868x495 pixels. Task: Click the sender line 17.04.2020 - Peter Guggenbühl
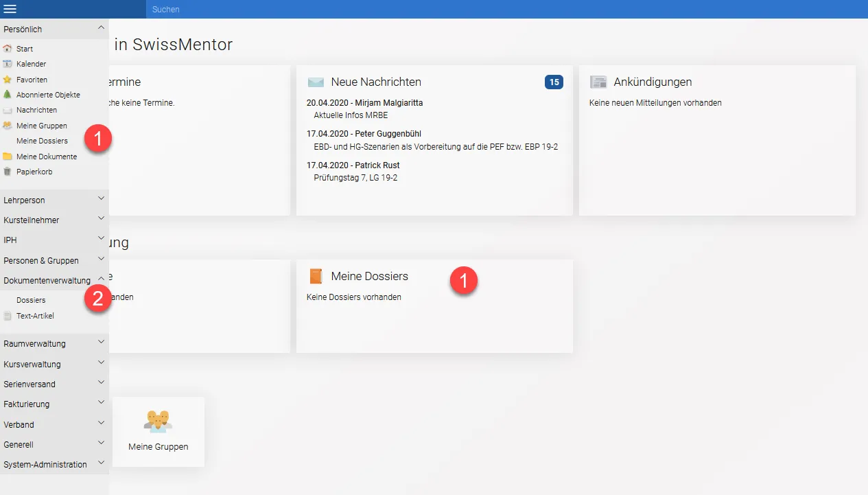pyautogui.click(x=365, y=134)
